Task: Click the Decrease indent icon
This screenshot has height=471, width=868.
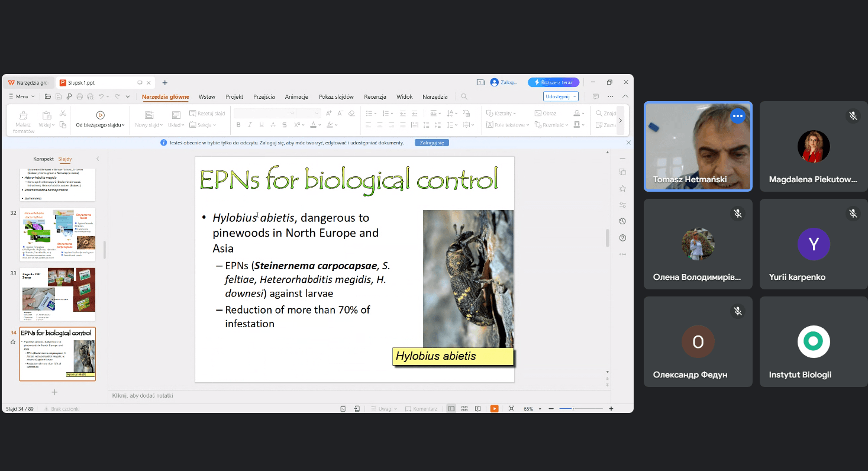Action: pos(402,113)
